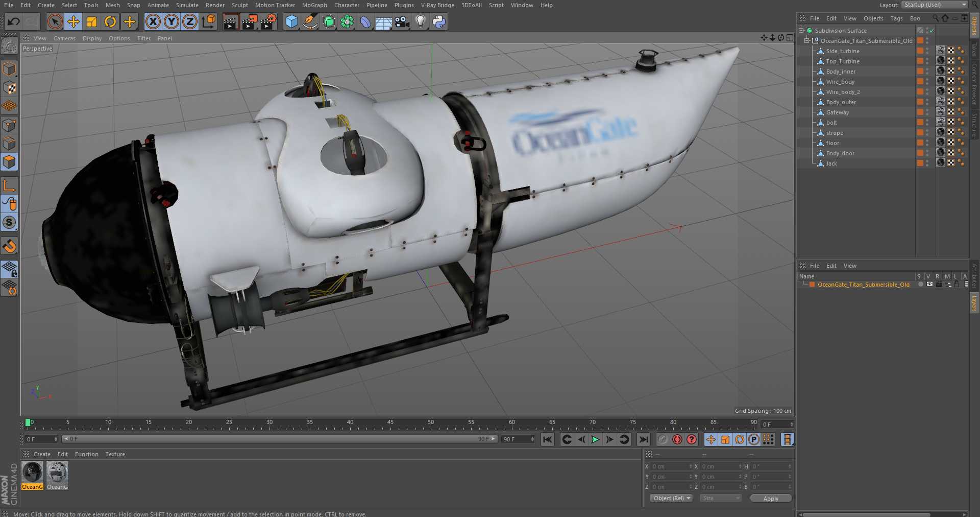Select the first OceanG material thumbnail

coord(32,472)
